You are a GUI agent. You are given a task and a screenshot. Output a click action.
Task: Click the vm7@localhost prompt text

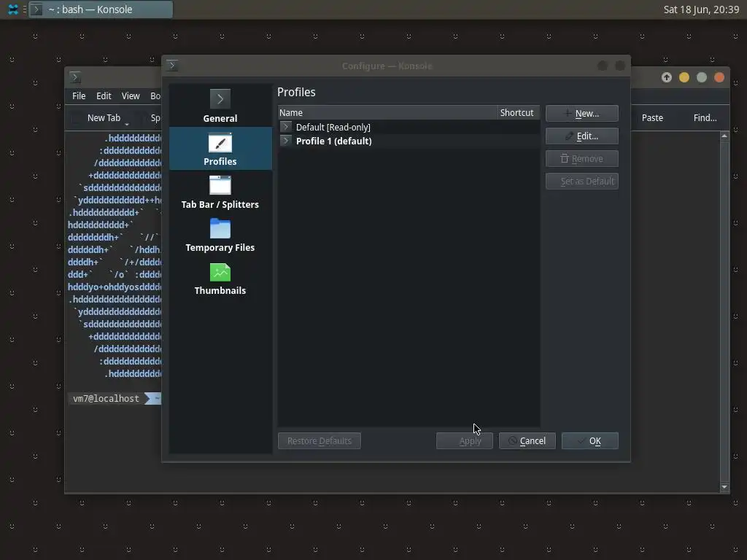[x=106, y=399]
